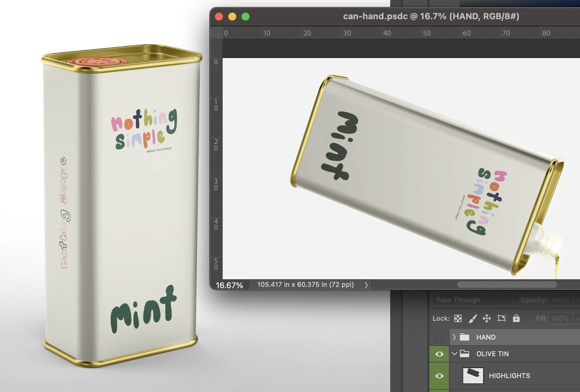Click the lock artboard nesting icon
Viewport: 580px width, 392px height.
(x=501, y=318)
